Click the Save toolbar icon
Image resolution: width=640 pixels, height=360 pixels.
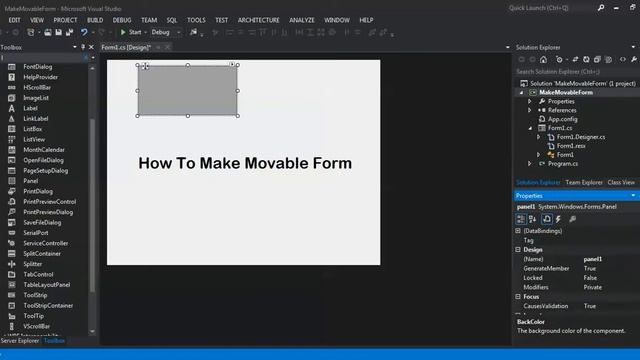[58, 32]
